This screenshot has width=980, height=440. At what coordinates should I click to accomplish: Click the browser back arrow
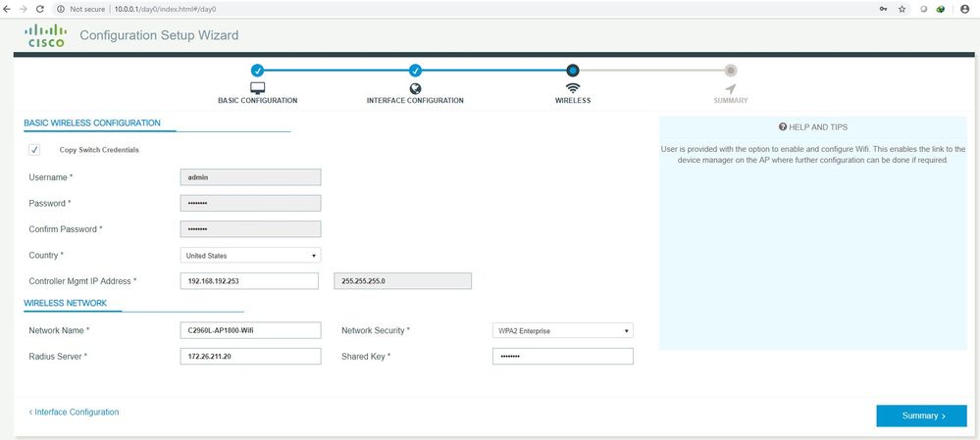click(8, 9)
